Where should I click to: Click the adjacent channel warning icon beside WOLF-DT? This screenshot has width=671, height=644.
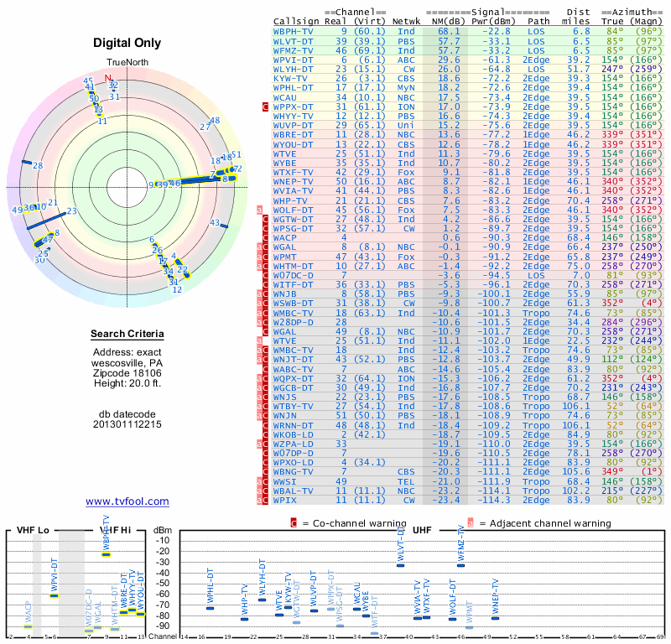click(259, 209)
